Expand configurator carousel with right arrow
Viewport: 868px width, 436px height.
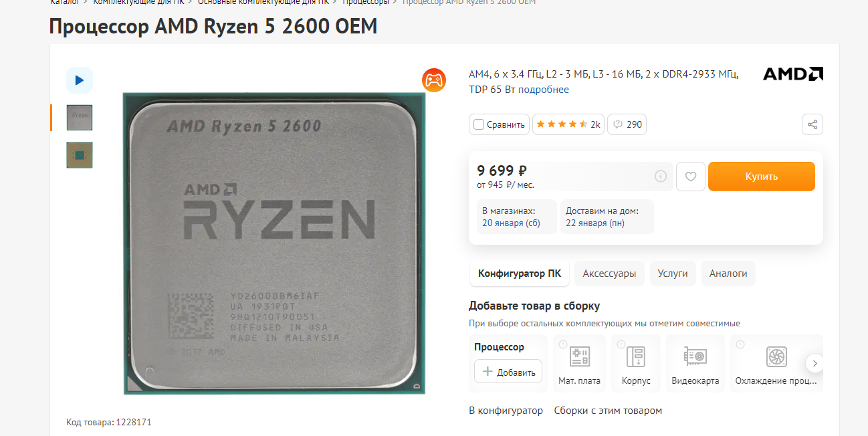pos(815,363)
